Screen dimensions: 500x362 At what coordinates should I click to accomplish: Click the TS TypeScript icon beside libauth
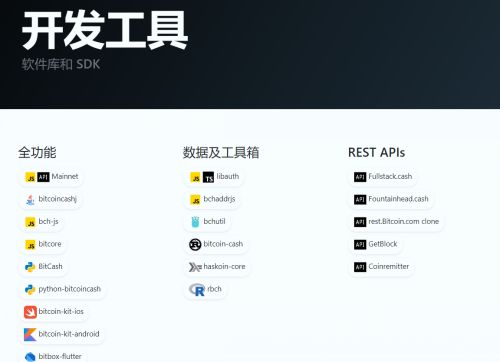pyautogui.click(x=208, y=177)
